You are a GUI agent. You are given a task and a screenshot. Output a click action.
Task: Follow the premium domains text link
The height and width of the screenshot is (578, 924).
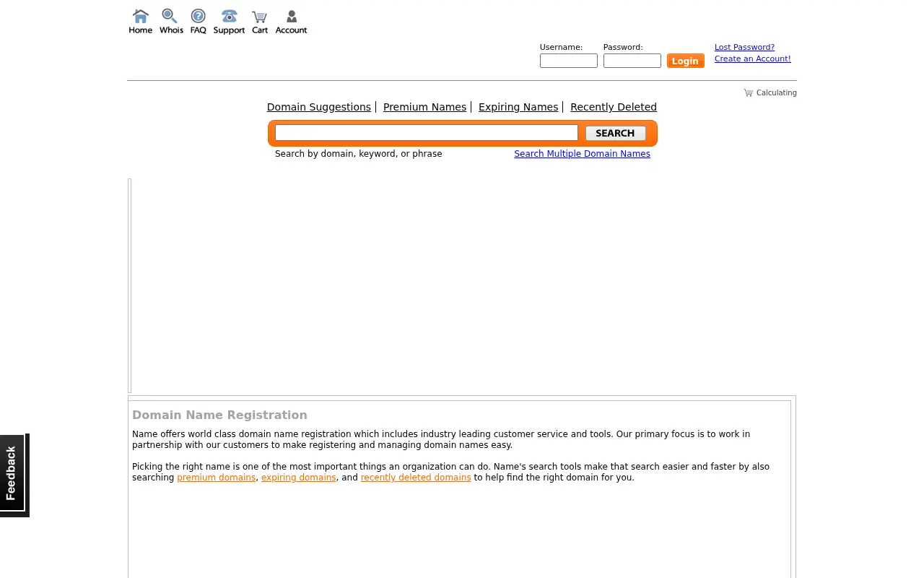(217, 478)
